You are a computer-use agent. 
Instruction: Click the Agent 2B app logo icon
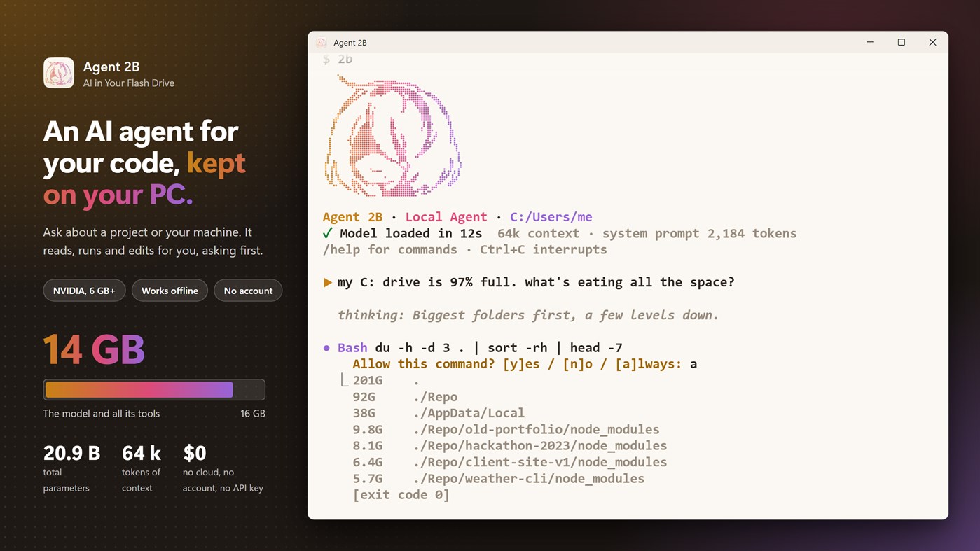(59, 73)
